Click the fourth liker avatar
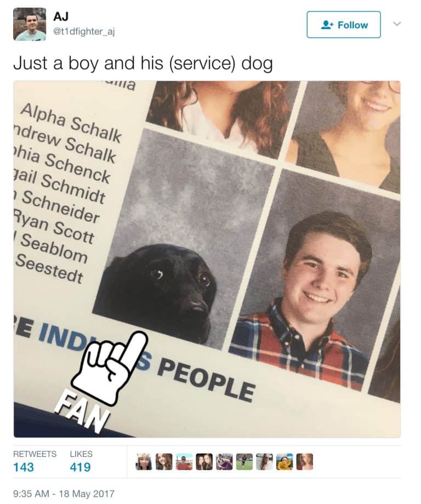 (204, 462)
